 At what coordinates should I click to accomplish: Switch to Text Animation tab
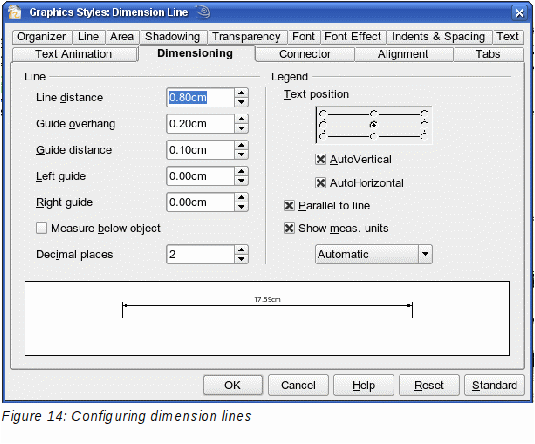[74, 54]
